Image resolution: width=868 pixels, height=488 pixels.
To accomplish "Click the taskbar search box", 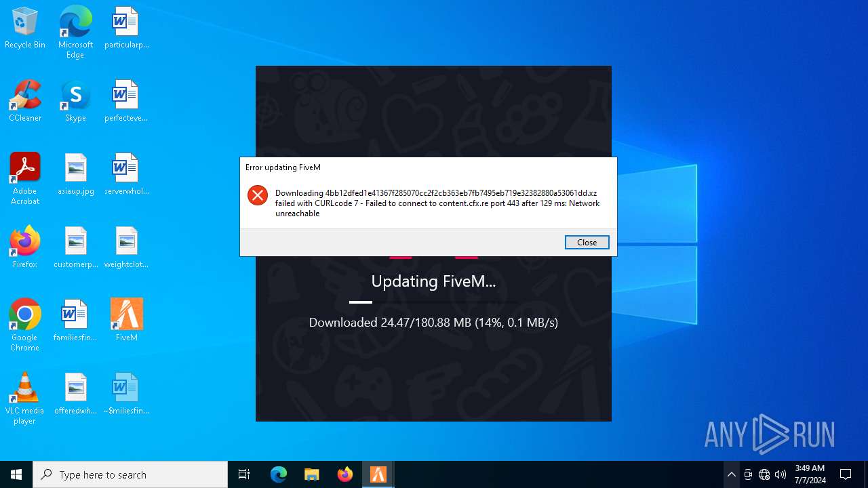I will (x=130, y=474).
